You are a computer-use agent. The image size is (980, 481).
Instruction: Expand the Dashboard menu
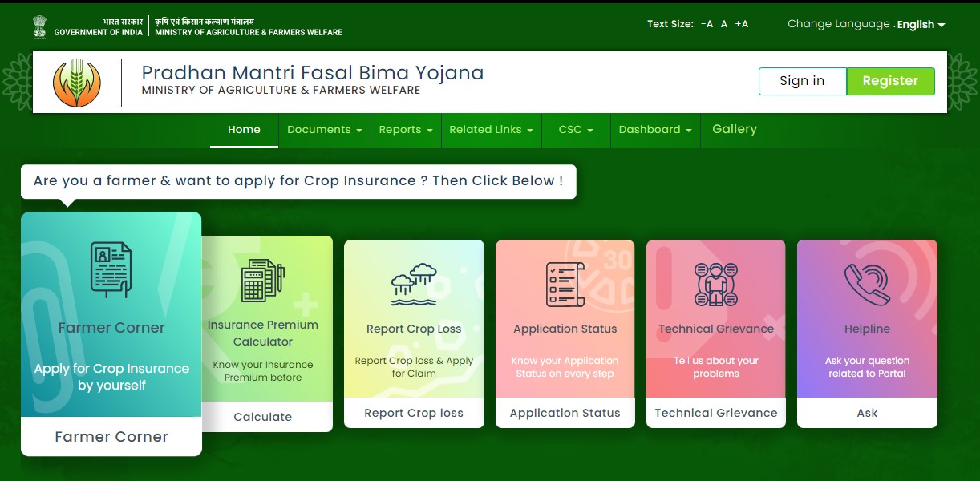(655, 130)
